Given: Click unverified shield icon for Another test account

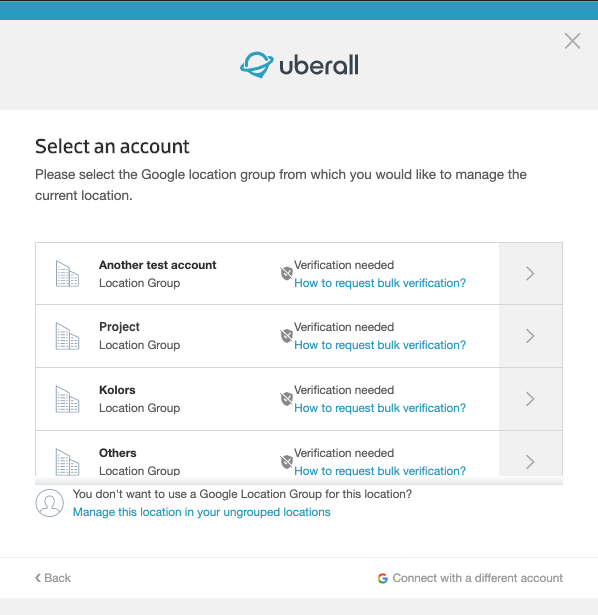Looking at the screenshot, I should pyautogui.click(x=287, y=273).
